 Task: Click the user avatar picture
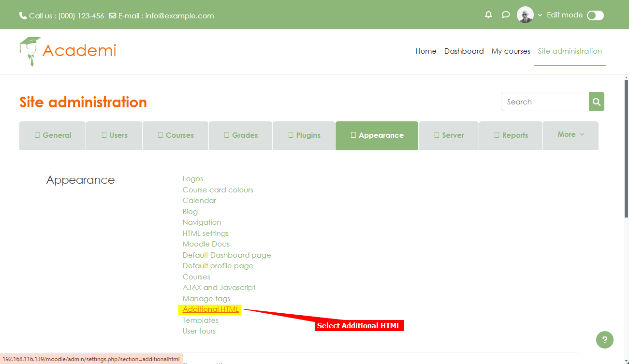click(525, 15)
